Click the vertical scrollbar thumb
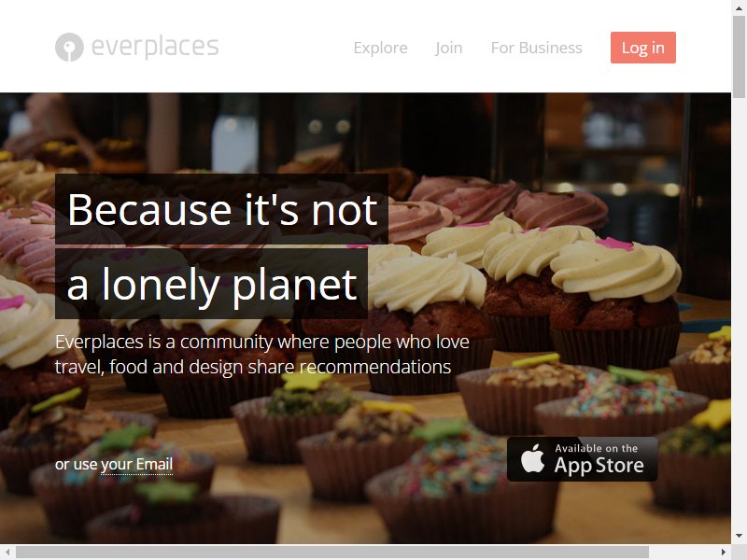 (x=739, y=57)
